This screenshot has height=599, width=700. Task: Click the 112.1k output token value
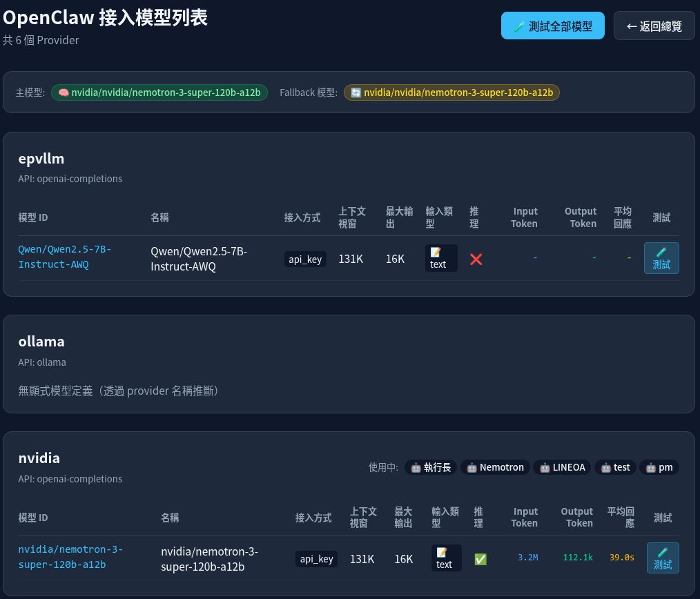click(578, 558)
